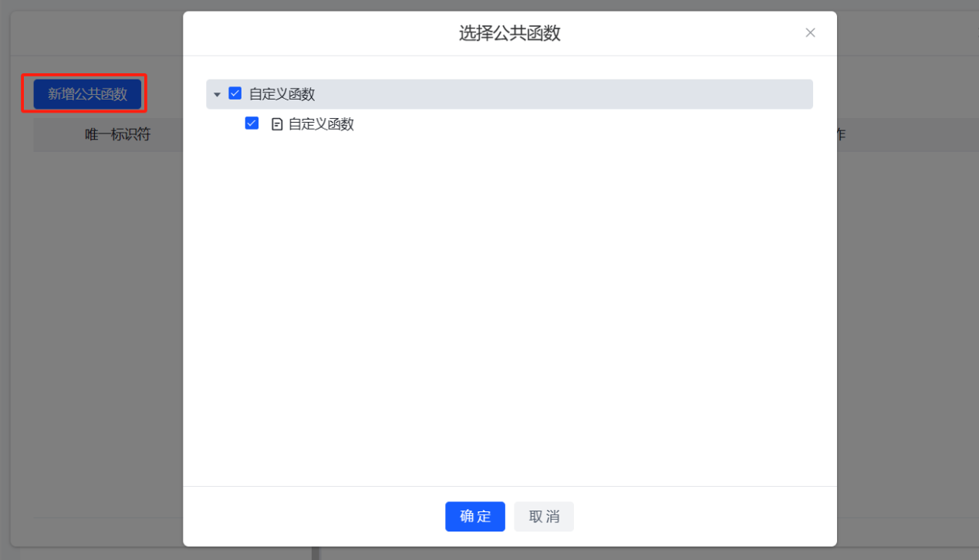Uncheck the parent 自定义函数 checkbox

click(x=235, y=94)
